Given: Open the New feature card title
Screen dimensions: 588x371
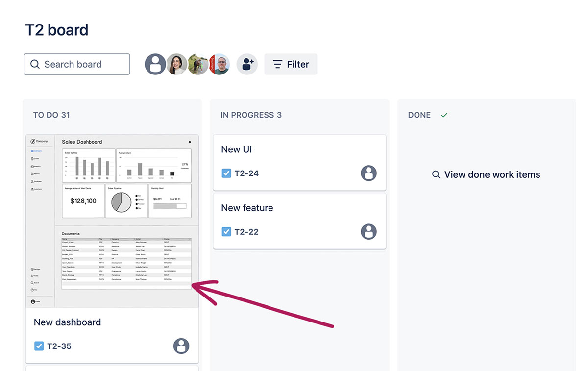Looking at the screenshot, I should [247, 208].
